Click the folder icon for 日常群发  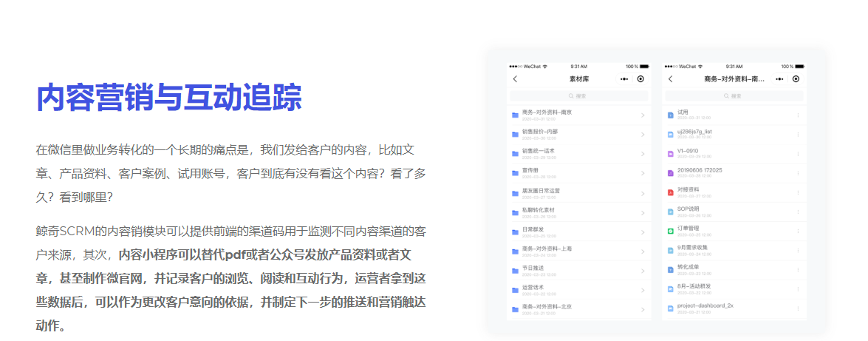[x=516, y=232]
